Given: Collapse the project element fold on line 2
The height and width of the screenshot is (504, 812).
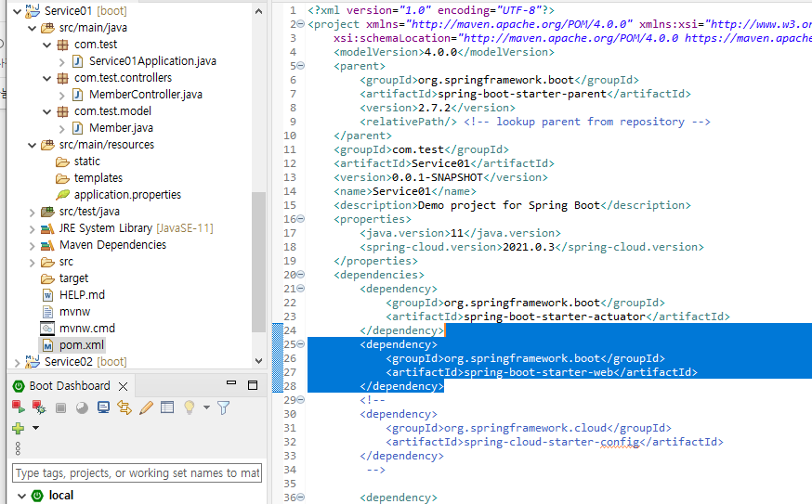Looking at the screenshot, I should pyautogui.click(x=300, y=24).
